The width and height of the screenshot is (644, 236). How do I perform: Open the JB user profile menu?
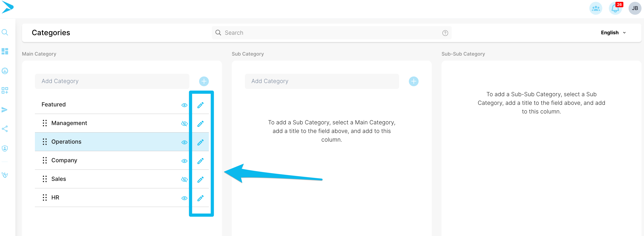point(635,8)
